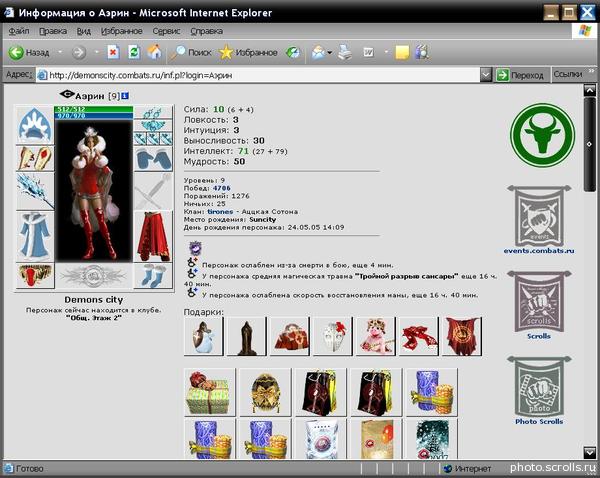Open Favorites (Избранное) star button
Image resolution: width=600 pixels, height=478 pixels.
(248, 52)
